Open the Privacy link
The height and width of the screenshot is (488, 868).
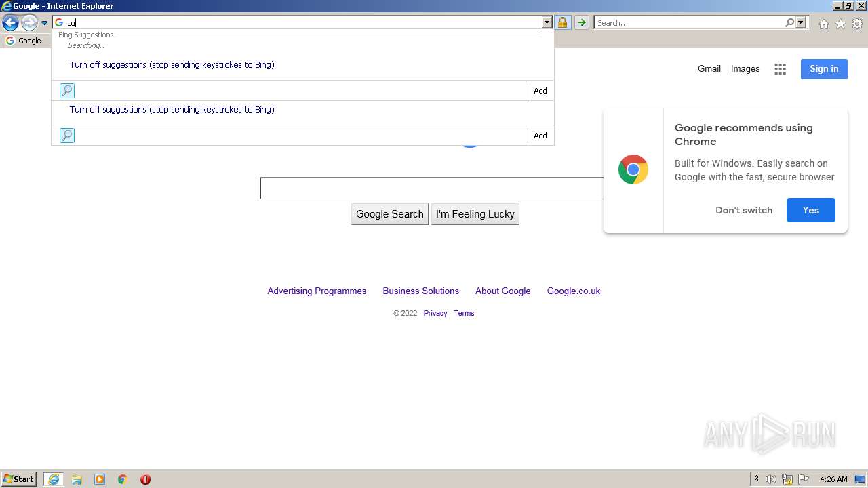[x=435, y=313]
